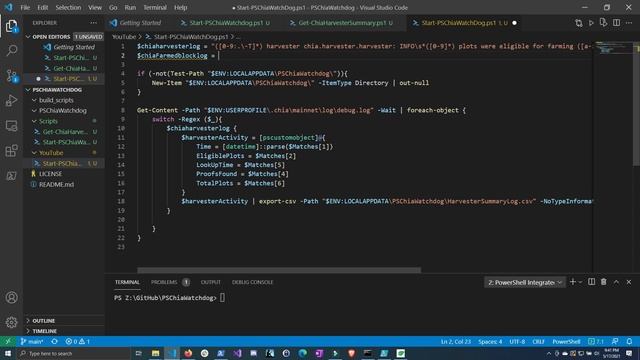The height and width of the screenshot is (360, 640).
Task: Open Explorer views and more actions ellipsis
Action: [93, 23]
